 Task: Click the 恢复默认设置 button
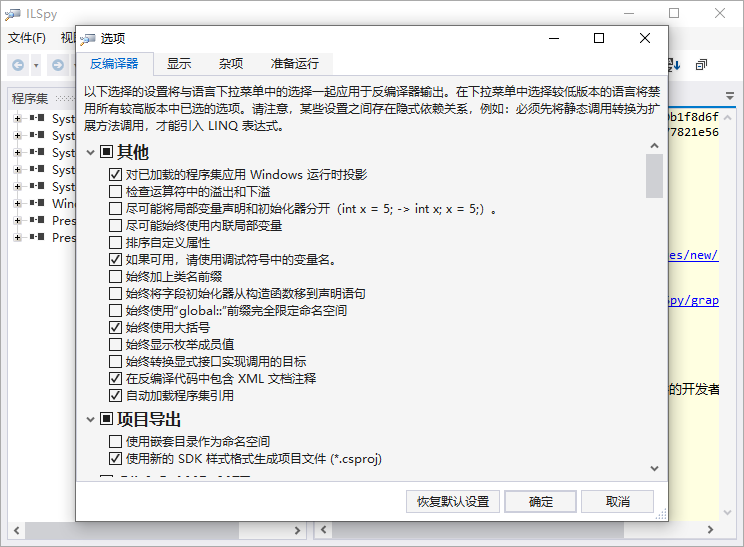[x=453, y=501]
